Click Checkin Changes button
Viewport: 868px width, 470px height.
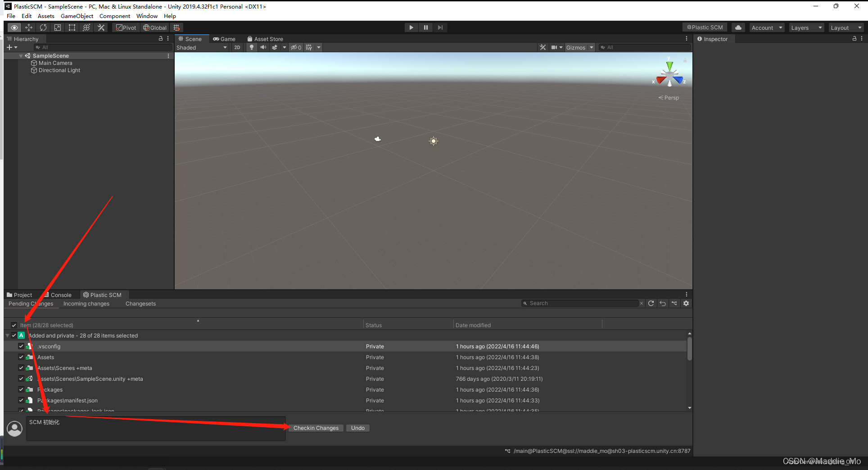[316, 428]
